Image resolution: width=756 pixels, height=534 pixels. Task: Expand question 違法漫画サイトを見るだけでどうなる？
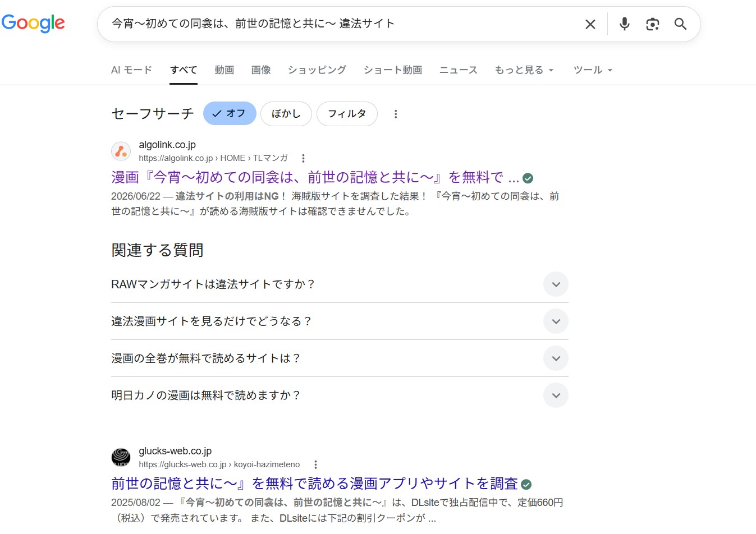340,321
